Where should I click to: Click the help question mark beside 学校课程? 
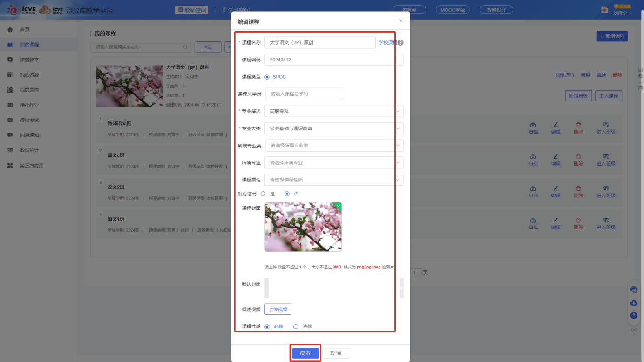click(x=400, y=43)
